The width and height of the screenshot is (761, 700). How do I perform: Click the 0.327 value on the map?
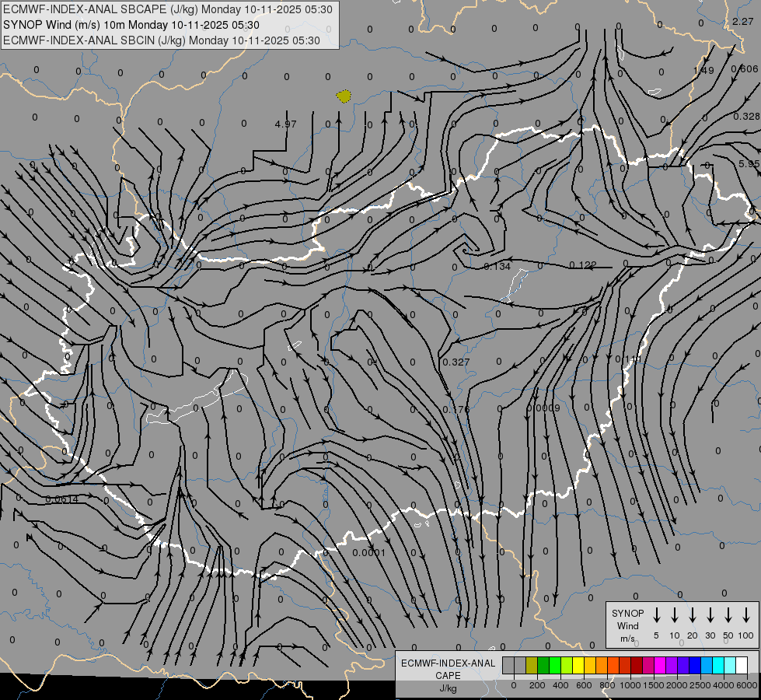(456, 362)
